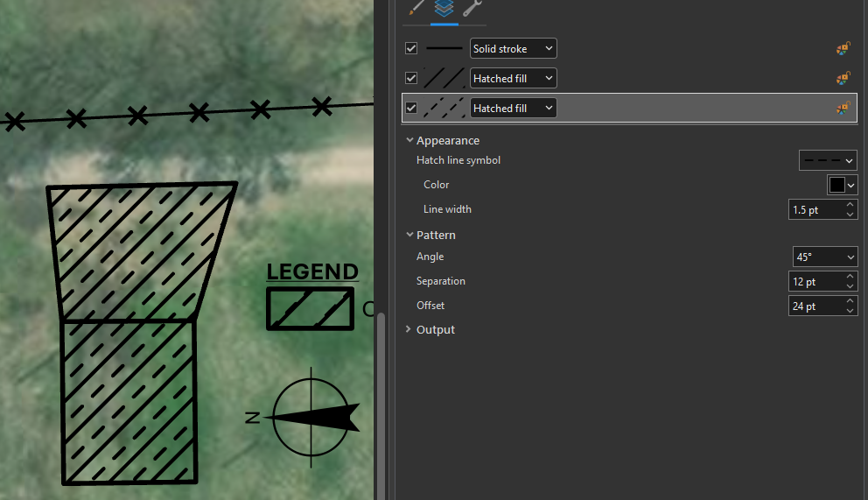Viewport: 868px width, 500px height.
Task: Open the Hatch line symbol dropdown
Action: 828,160
